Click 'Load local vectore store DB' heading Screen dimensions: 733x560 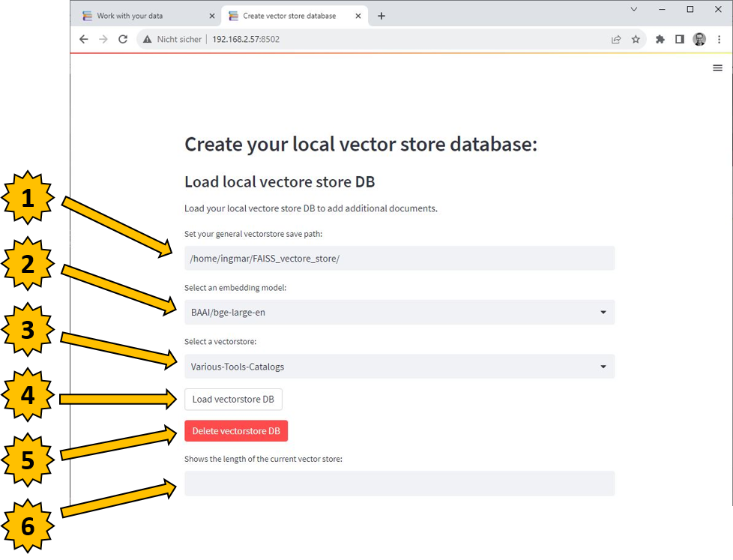click(x=280, y=182)
